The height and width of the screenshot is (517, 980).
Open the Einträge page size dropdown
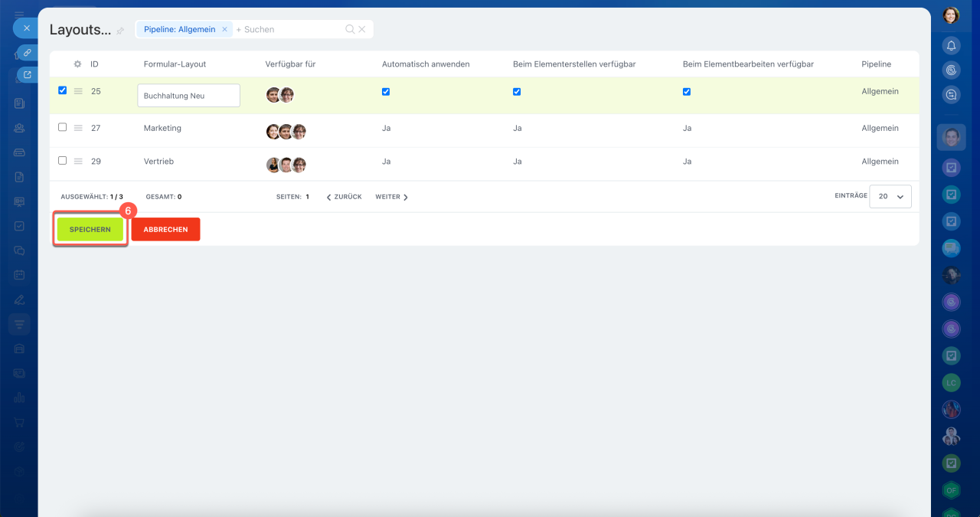pyautogui.click(x=890, y=196)
